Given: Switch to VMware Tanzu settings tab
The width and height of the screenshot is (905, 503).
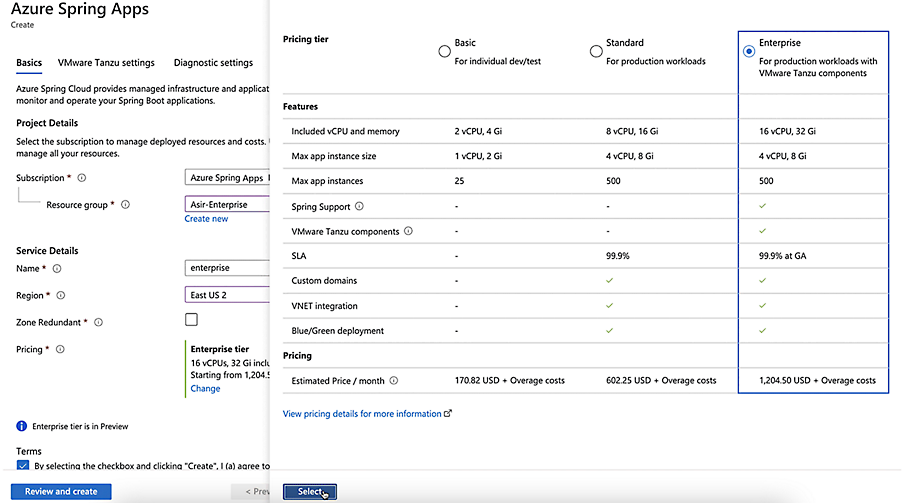Looking at the screenshot, I should pos(106,63).
